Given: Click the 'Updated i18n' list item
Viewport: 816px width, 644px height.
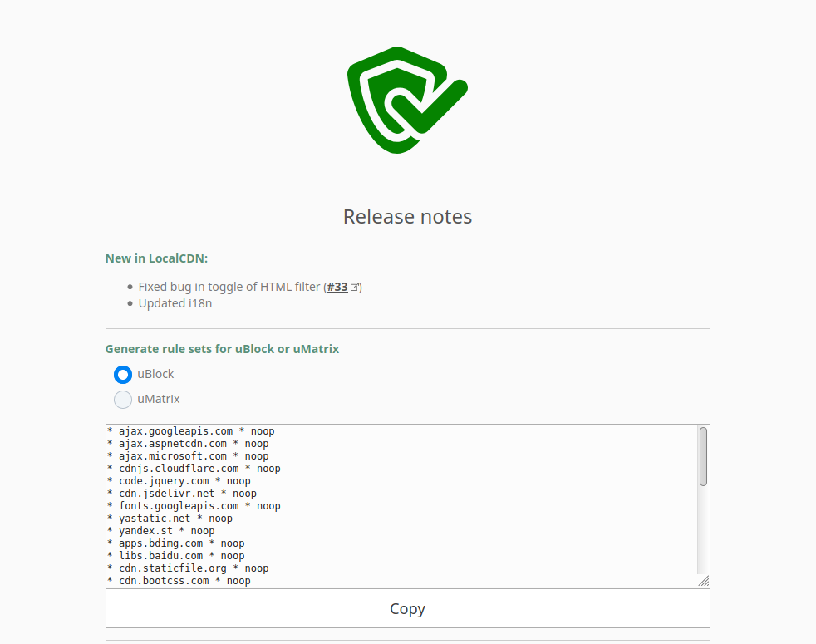Looking at the screenshot, I should [x=175, y=303].
